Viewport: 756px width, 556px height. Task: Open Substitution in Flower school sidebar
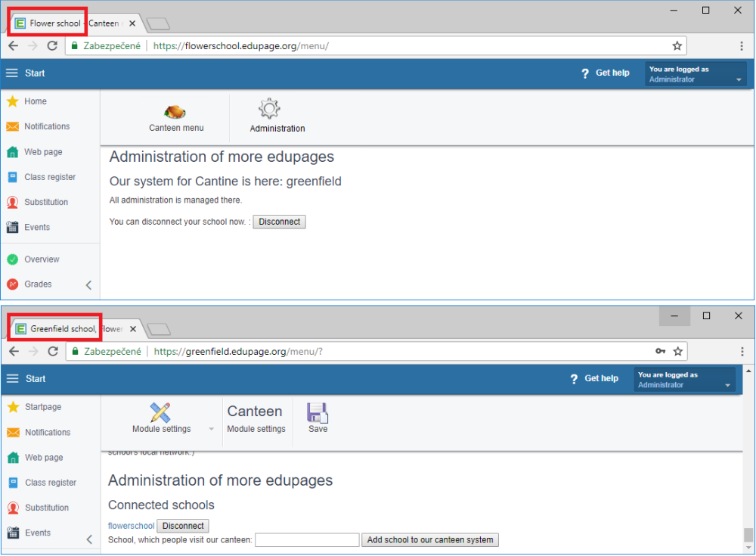37,202
